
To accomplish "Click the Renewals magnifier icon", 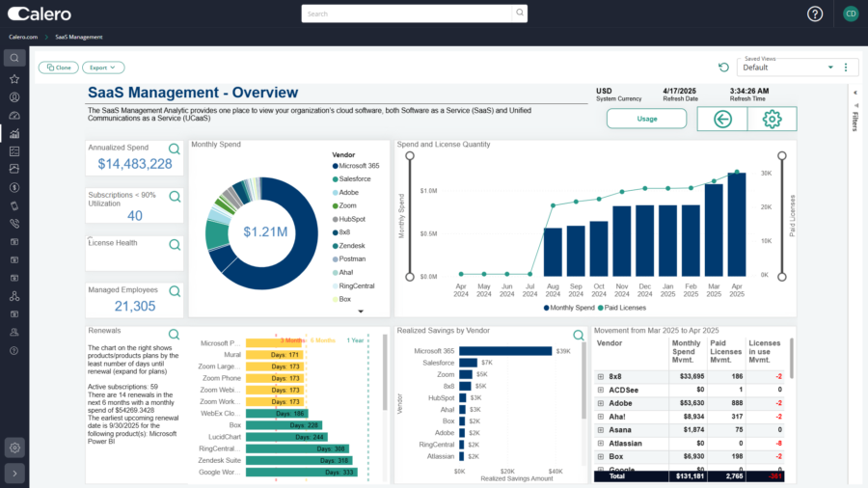I will click(174, 335).
